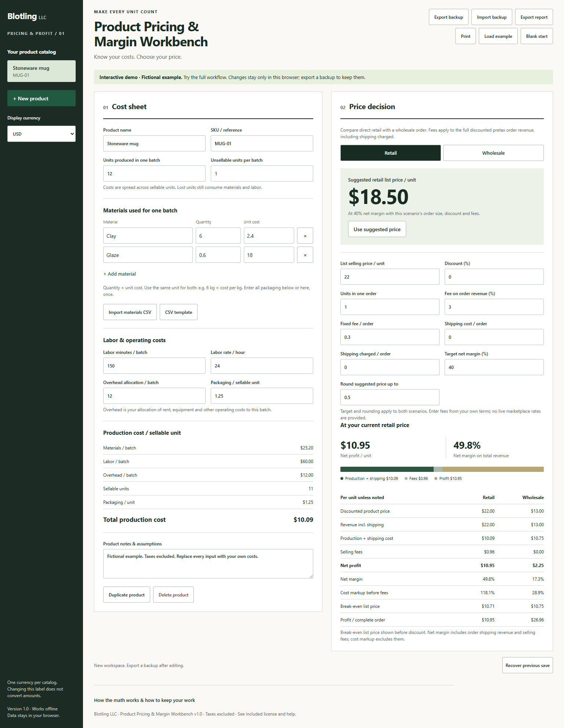Focus the Target net margin field
Viewport: 564px width, 728px height.
coord(494,367)
